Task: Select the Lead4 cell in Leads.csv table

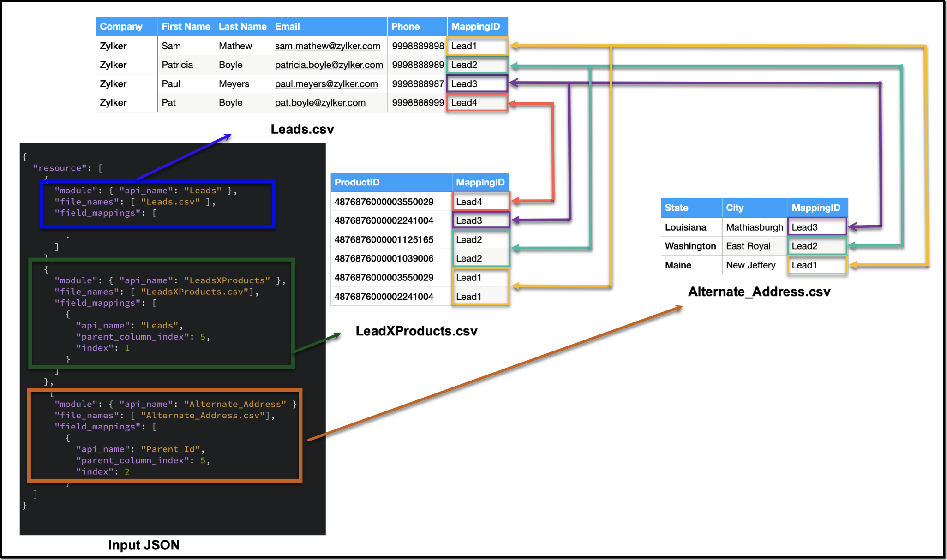Action: coord(477,103)
